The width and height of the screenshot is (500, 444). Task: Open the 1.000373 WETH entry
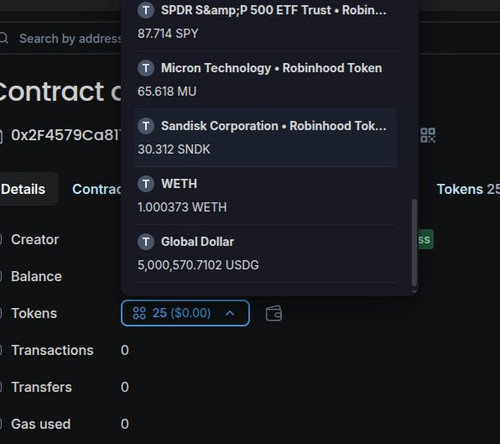[265, 195]
